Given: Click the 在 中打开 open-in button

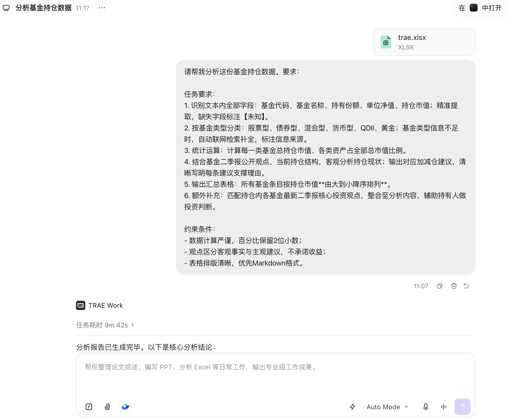Looking at the screenshot, I should coord(480,8).
